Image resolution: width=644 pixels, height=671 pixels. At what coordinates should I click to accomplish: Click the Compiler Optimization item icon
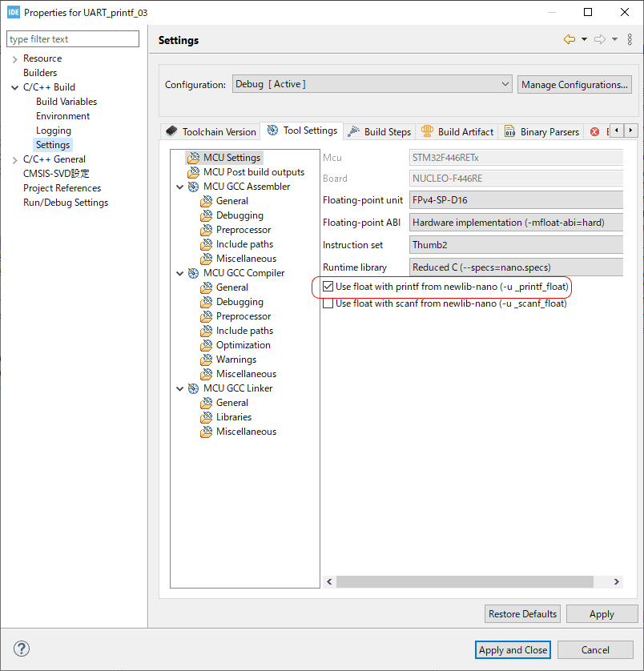pos(207,345)
